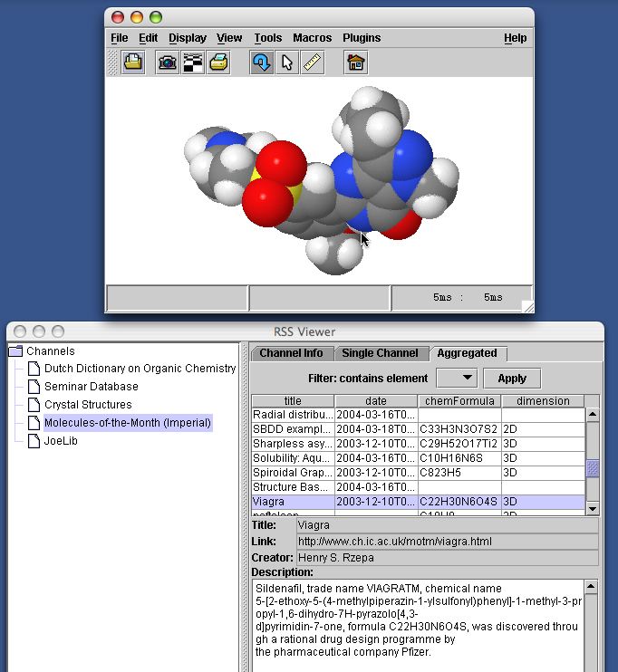Collapse the Channels folder in tree
Viewport: 618px width, 672px height.
coord(16,351)
